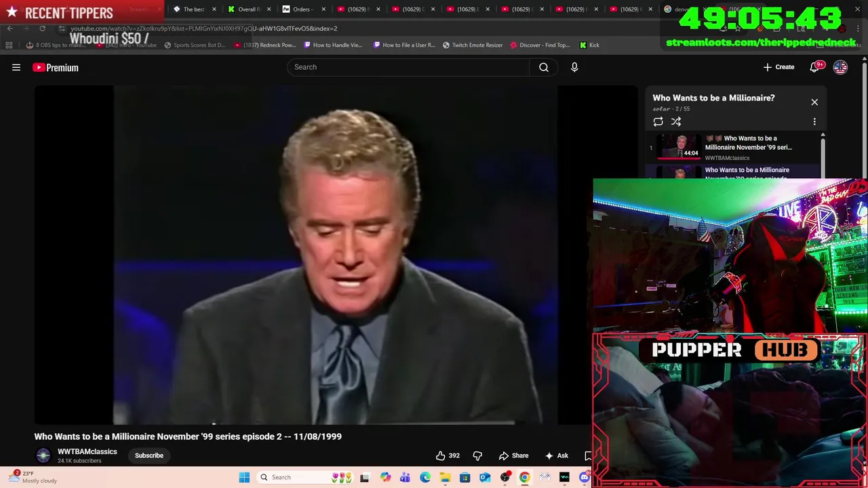Open the Chrome apps grid in bookmarks bar
The height and width of the screenshot is (488, 868).
9,45
